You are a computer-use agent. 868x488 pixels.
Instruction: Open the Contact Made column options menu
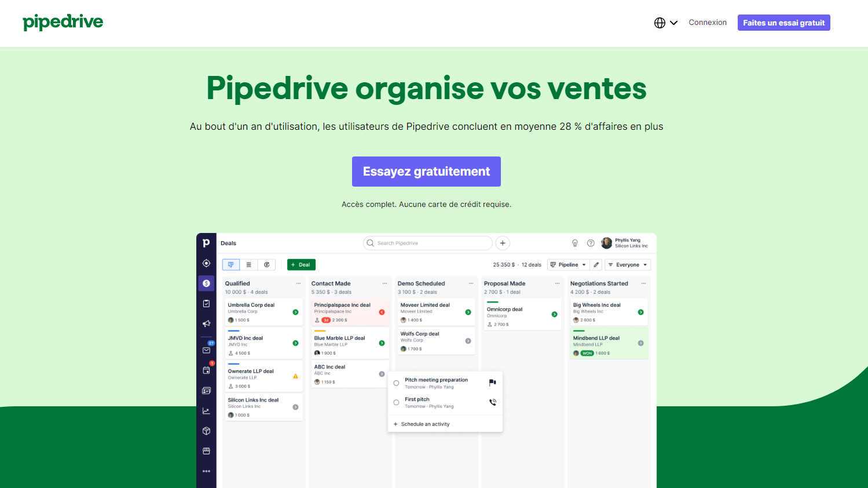click(x=384, y=283)
